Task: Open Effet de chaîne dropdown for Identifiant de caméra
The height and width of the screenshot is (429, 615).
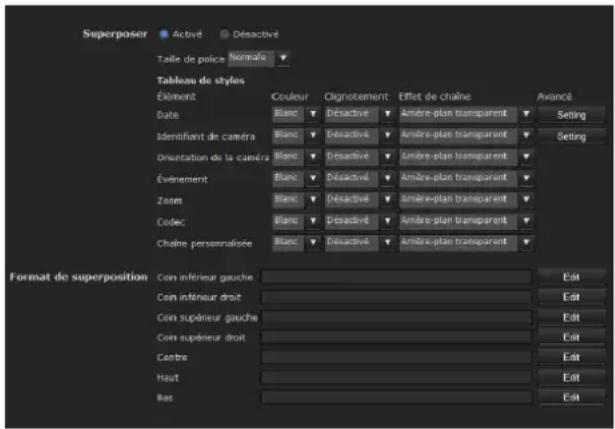Action: tap(466, 135)
